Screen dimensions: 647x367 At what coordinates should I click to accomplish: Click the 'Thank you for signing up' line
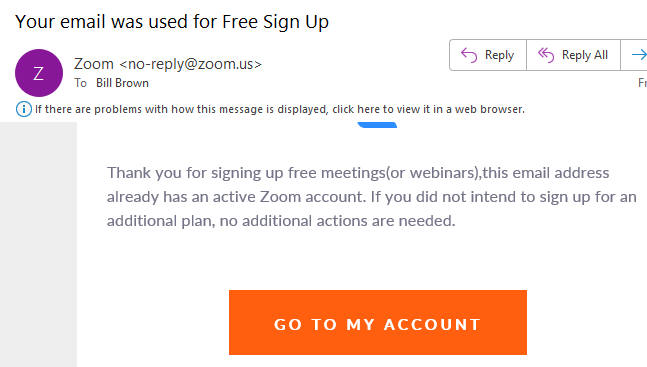pos(358,173)
